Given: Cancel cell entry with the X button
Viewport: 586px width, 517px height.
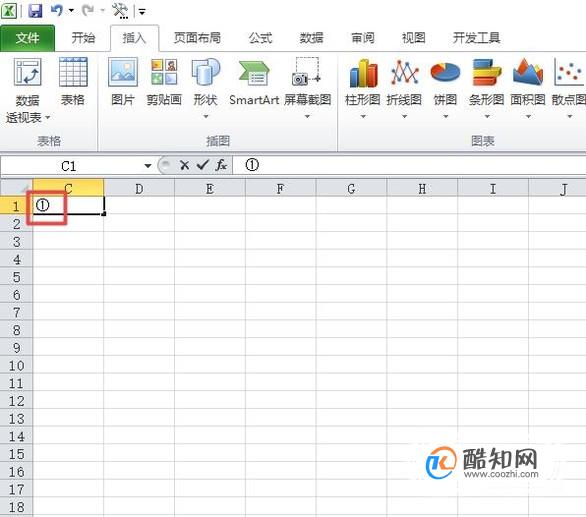Looking at the screenshot, I should pyautogui.click(x=184, y=165).
